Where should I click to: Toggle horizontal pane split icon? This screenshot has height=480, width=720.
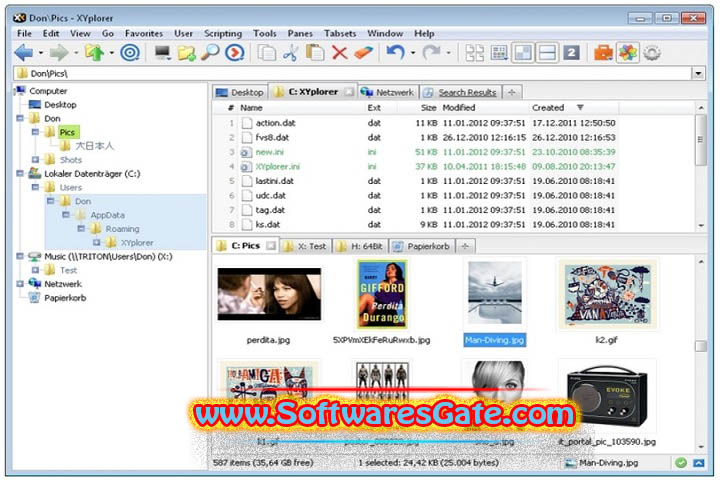547,53
